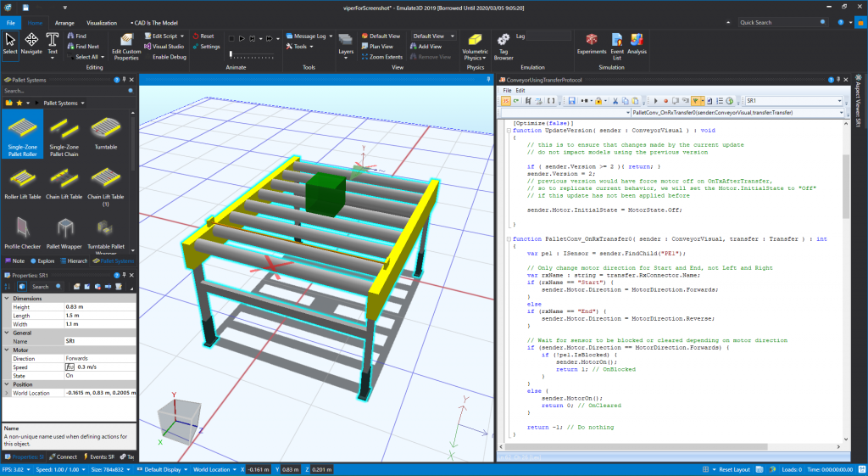The image size is (868, 476).
Task: Pin the Properties SR1 panel
Action: pyautogui.click(x=124, y=275)
